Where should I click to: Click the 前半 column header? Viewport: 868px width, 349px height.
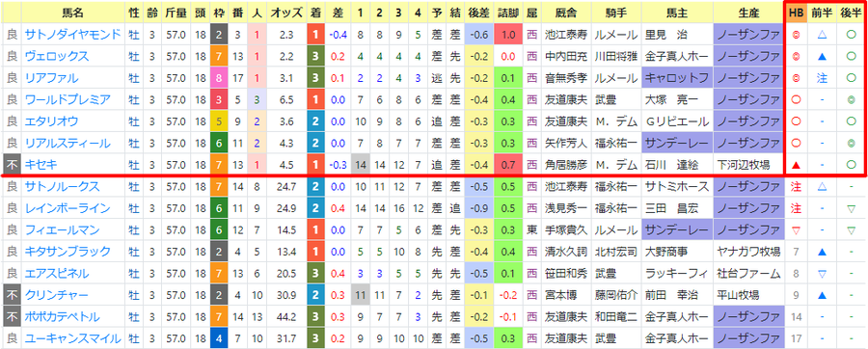coord(822,13)
